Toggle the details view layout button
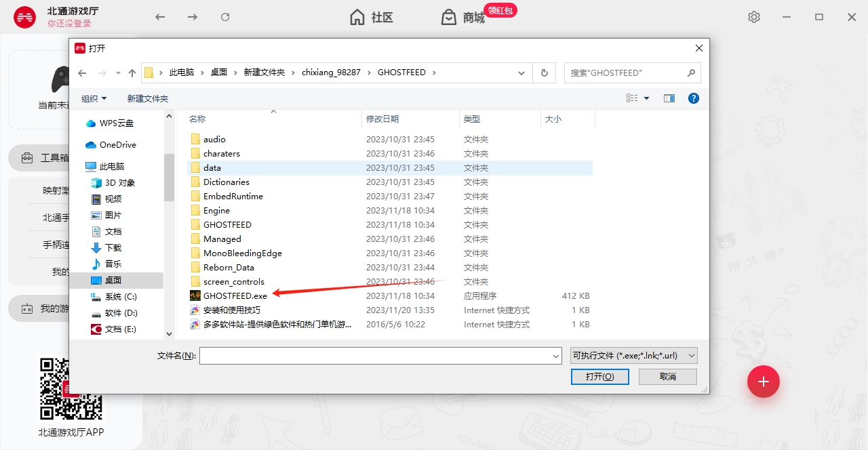Screen dimensions: 868x450 click(x=631, y=98)
